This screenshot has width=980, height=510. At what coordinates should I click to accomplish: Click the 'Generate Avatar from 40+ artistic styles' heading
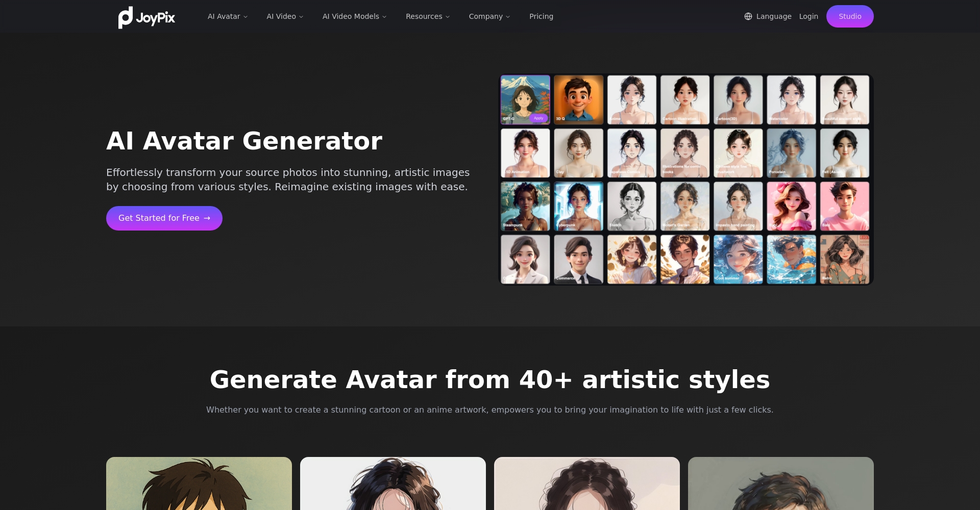coord(490,379)
